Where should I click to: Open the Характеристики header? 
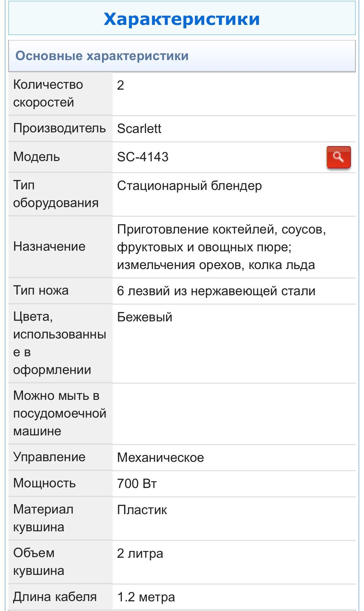[x=182, y=19]
